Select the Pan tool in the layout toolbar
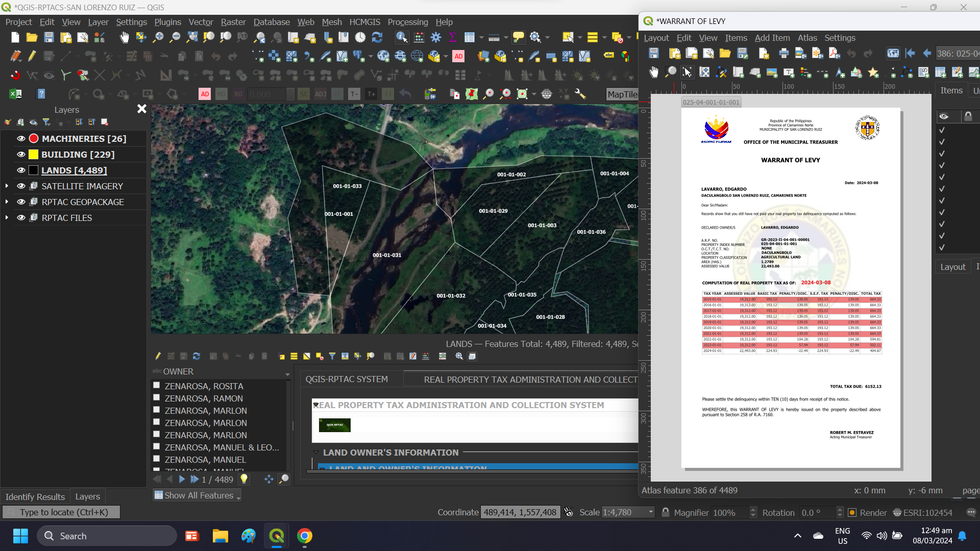The image size is (980, 551). pos(654,72)
